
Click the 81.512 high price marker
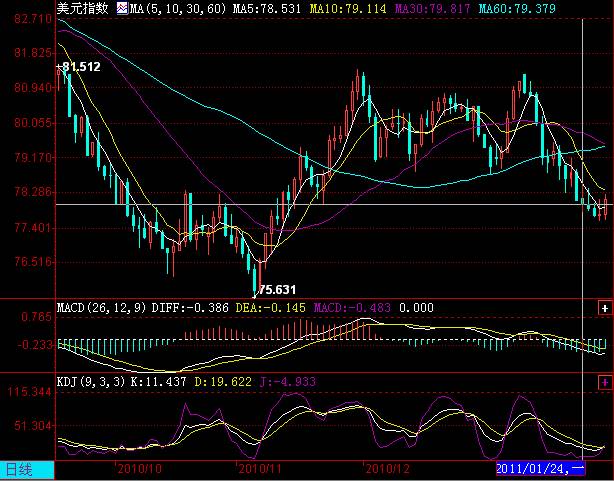(81, 67)
